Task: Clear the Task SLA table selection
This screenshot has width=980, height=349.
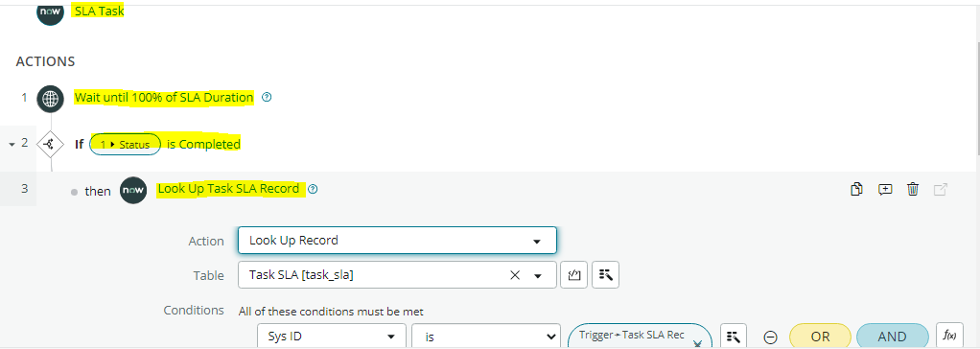Action: pos(515,275)
